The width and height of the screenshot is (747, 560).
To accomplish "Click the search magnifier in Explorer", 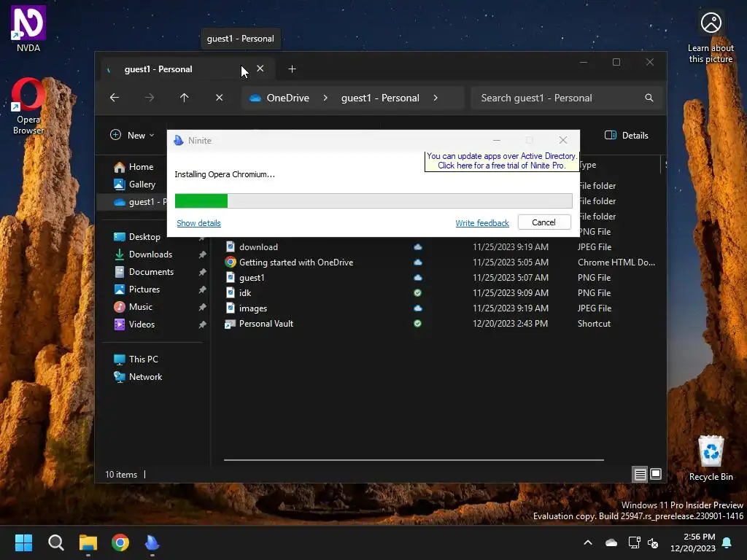I will coord(649,98).
